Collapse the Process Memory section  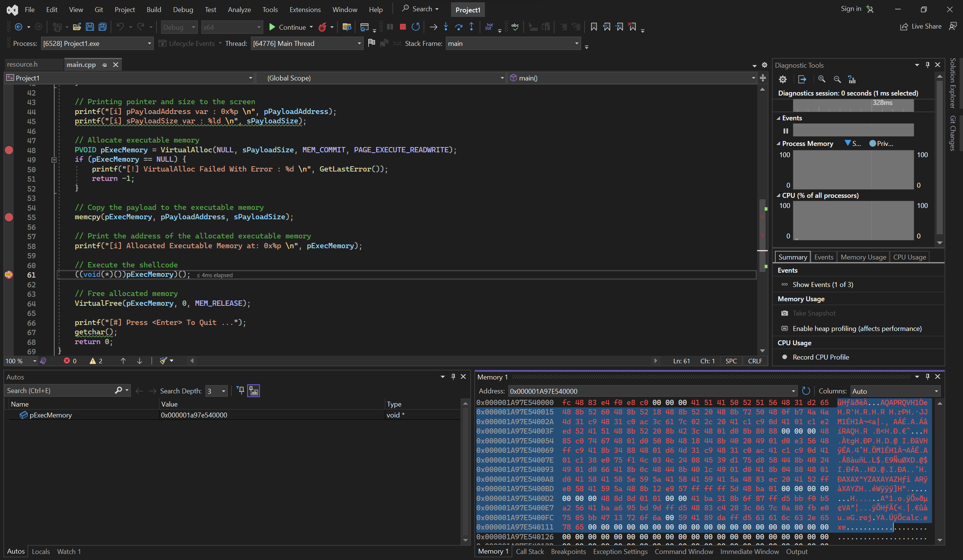click(x=778, y=144)
